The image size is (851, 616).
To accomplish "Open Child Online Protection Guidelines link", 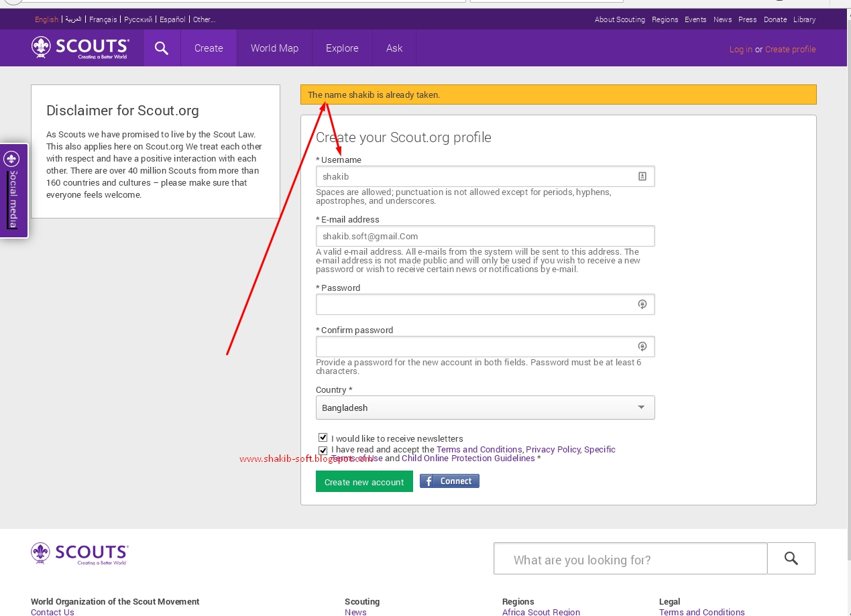I will [x=468, y=458].
